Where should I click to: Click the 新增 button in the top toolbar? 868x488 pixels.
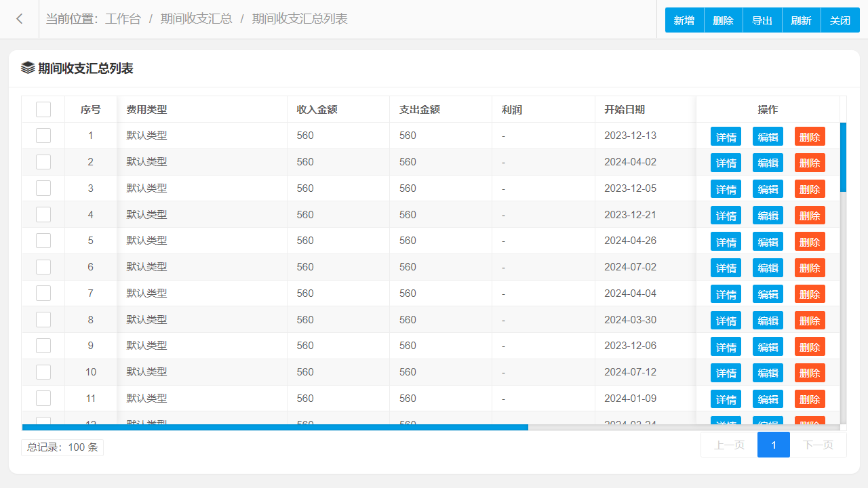click(x=684, y=20)
